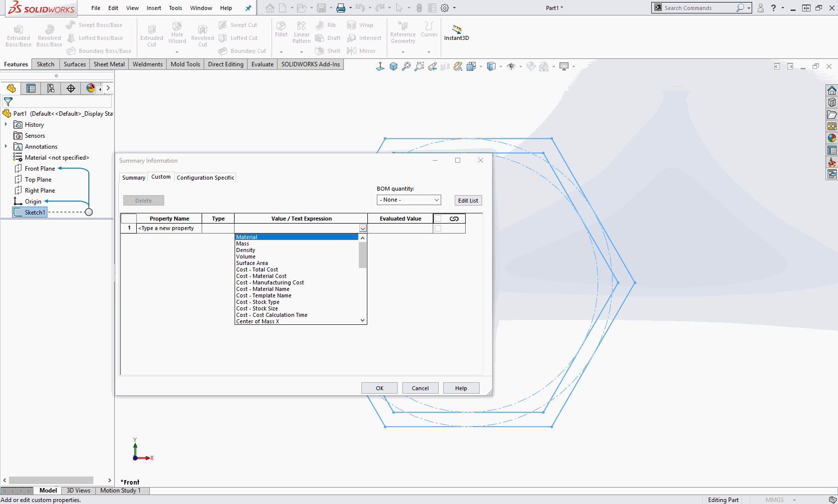838x504 pixels.
Task: Open the BOM quantity dropdown
Action: click(409, 200)
